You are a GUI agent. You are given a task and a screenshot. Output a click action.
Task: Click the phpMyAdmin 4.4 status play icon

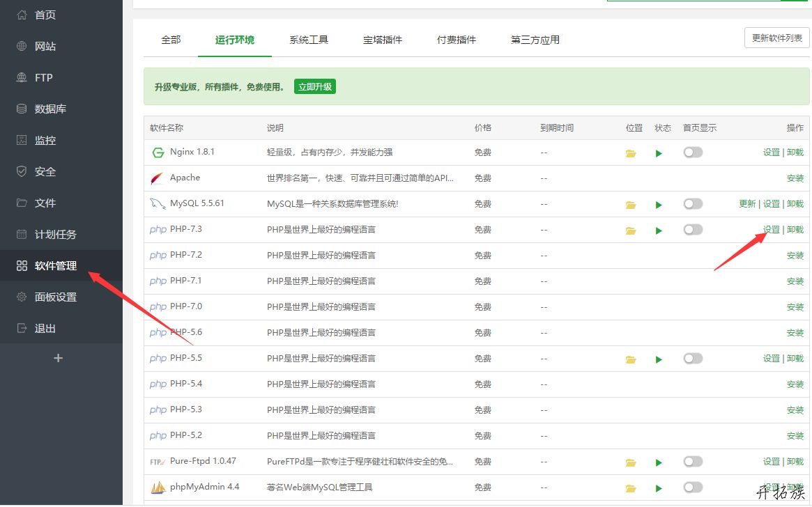[x=659, y=488]
